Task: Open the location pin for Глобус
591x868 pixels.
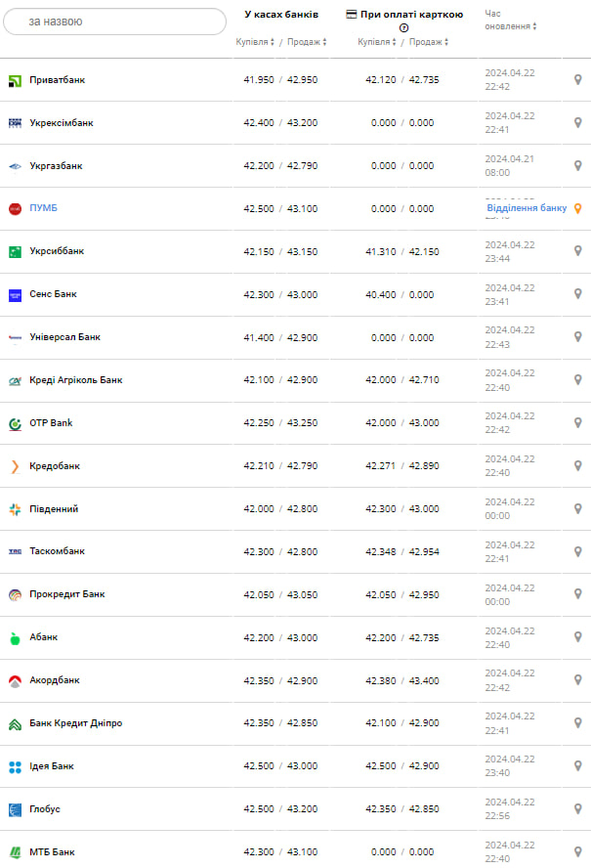Action: [577, 809]
